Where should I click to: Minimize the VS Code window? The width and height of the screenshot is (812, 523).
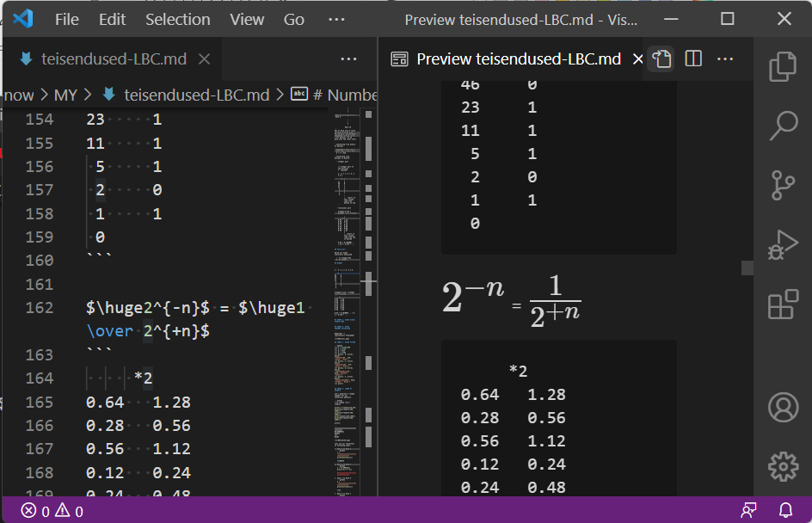(x=671, y=19)
